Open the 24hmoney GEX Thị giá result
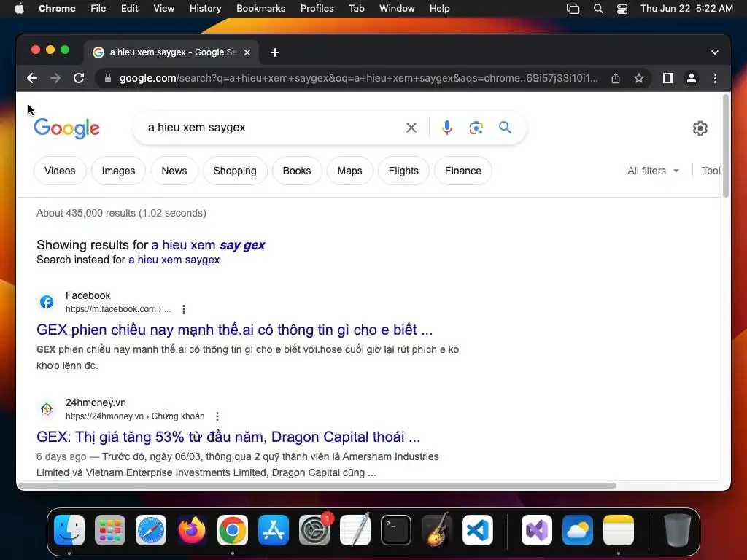The width and height of the screenshot is (747, 560). (228, 437)
